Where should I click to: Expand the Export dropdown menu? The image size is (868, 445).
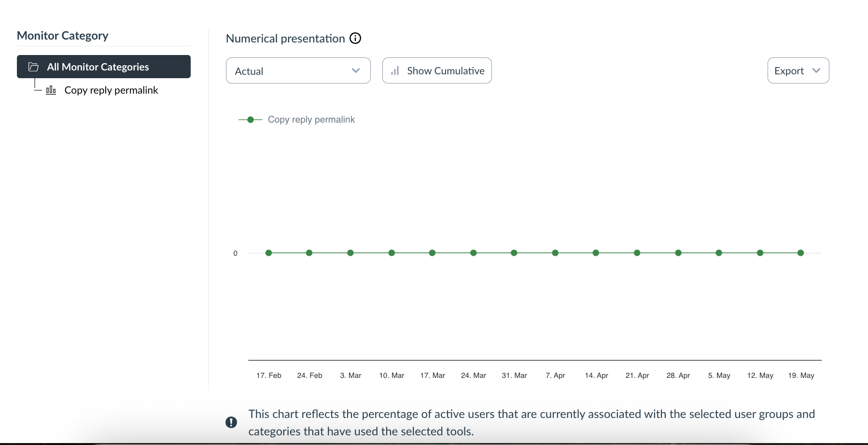[798, 71]
